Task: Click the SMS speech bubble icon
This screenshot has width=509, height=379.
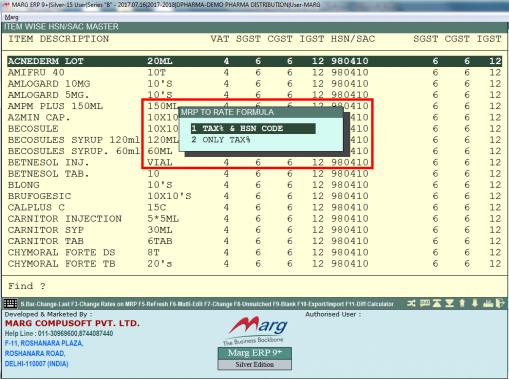Action: [x=425, y=303]
